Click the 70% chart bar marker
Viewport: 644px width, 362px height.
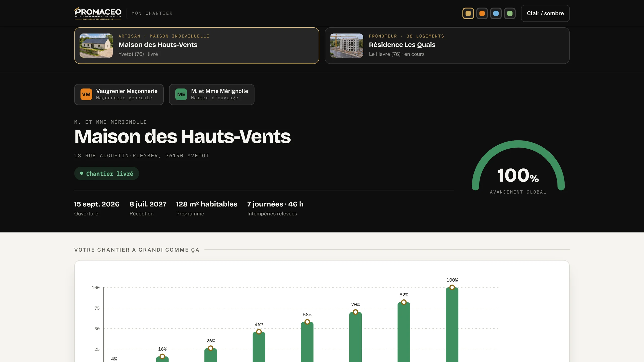coord(355,312)
